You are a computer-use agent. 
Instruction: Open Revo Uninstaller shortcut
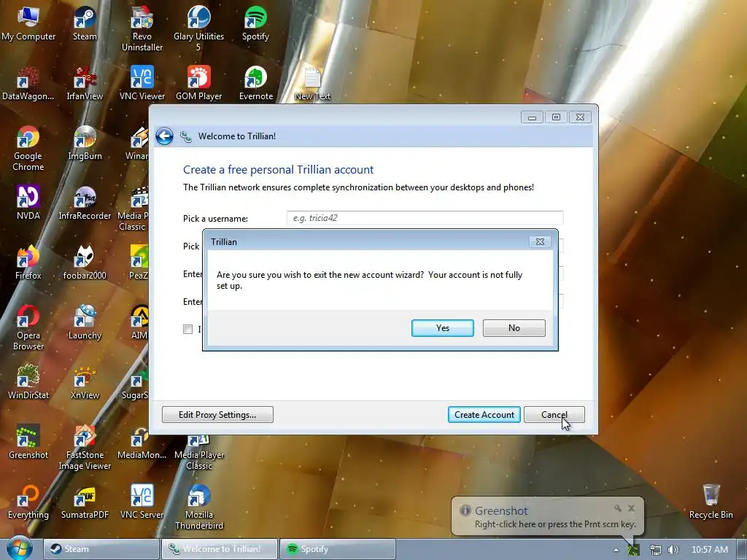click(142, 28)
